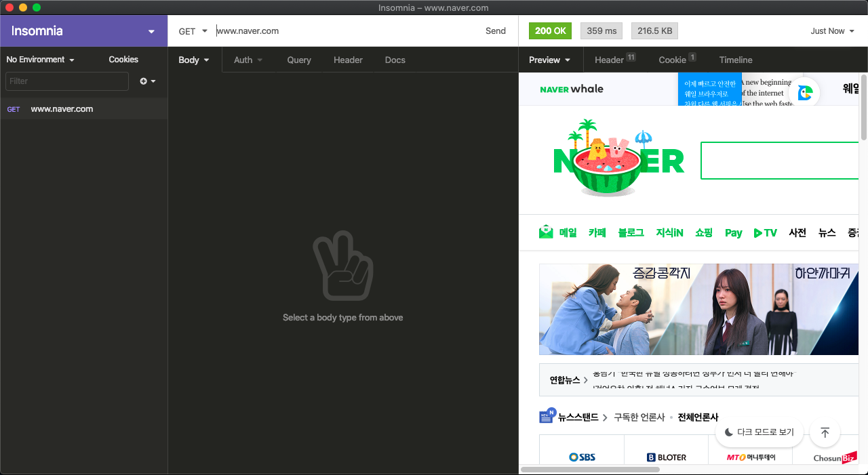The width and height of the screenshot is (868, 475).
Task: Send the request
Action: tap(496, 30)
